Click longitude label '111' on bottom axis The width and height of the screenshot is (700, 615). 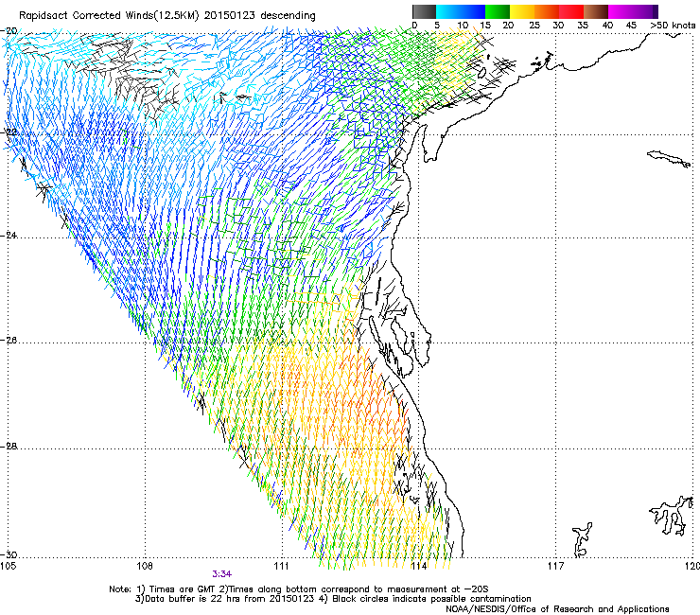[x=281, y=567]
